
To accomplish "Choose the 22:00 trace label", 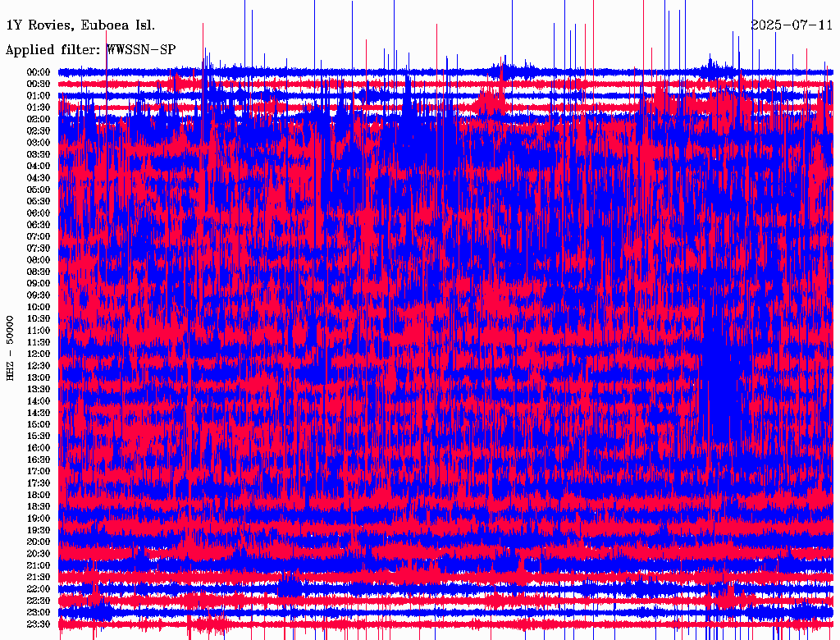I will (39, 589).
